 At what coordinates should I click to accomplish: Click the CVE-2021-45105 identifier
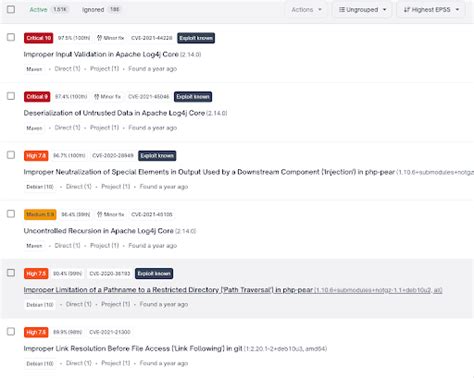[152, 214]
